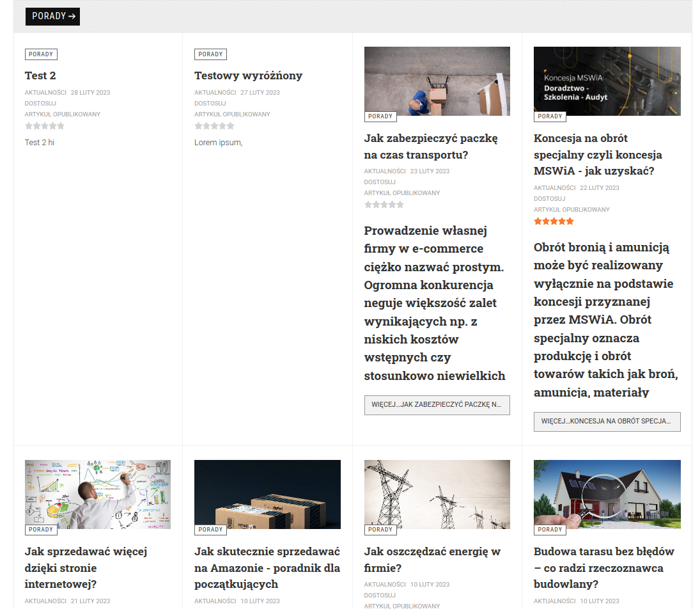This screenshot has width=700, height=609.
Task: Open 'Koncesja na obrót specjalny' article title
Action: [x=598, y=155]
